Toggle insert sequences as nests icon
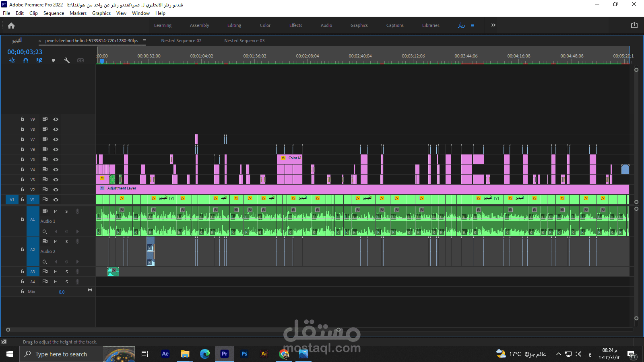Image resolution: width=644 pixels, height=362 pixels. click(x=12, y=60)
